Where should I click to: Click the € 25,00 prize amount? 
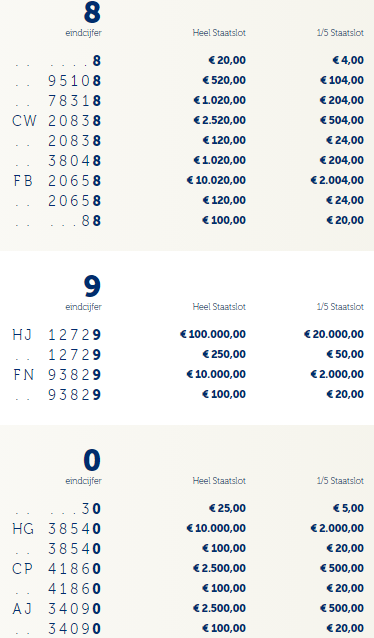[227, 508]
